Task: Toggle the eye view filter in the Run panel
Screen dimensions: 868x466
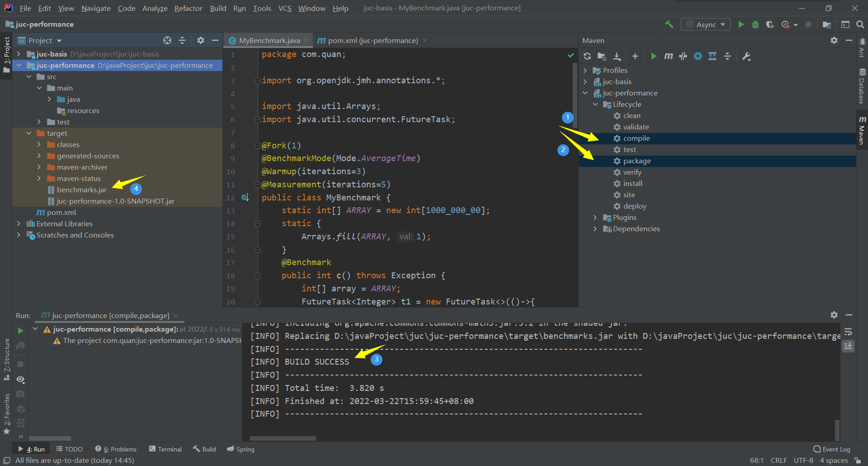Action: 20,380
